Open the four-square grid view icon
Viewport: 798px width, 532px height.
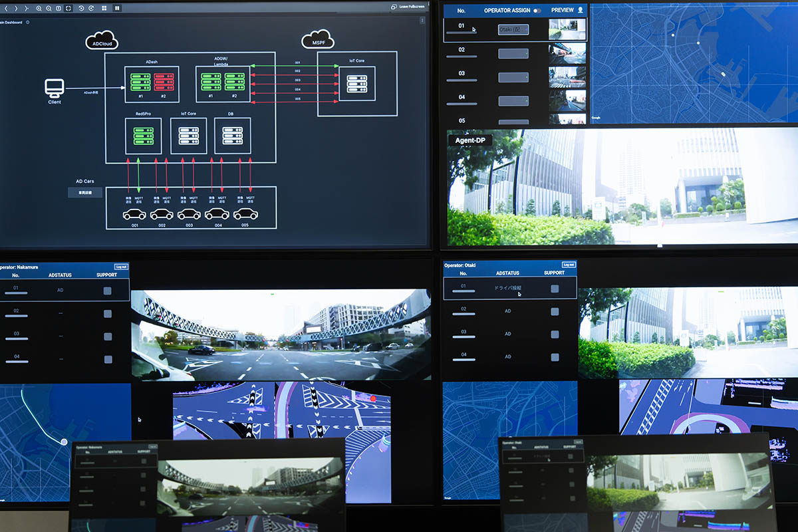[x=104, y=8]
